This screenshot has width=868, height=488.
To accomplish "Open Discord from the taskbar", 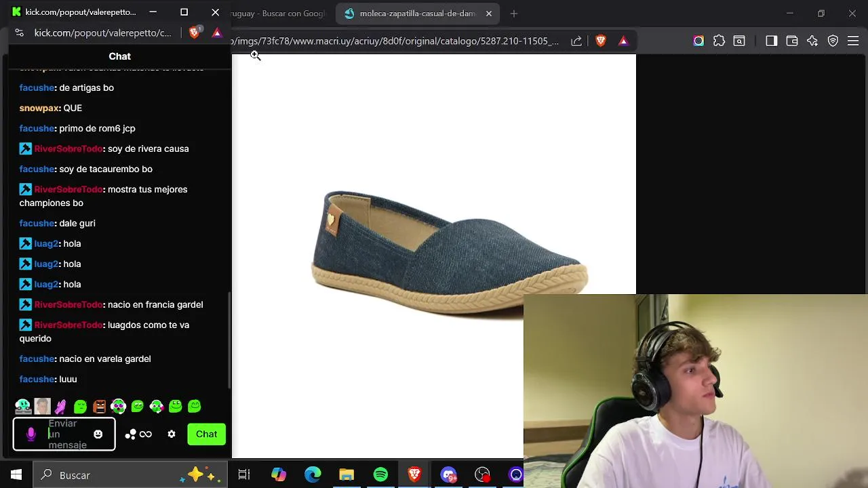I will (448, 475).
